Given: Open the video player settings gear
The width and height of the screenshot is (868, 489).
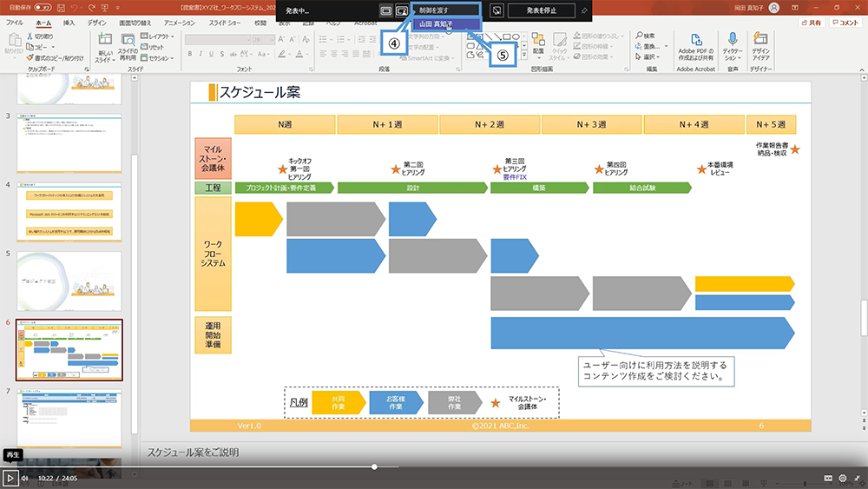Looking at the screenshot, I should tap(843, 478).
